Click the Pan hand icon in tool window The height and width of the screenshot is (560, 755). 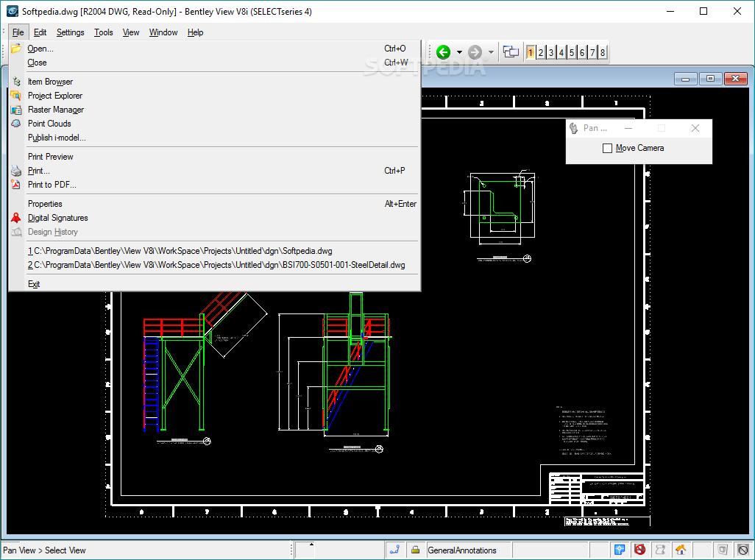coord(573,128)
